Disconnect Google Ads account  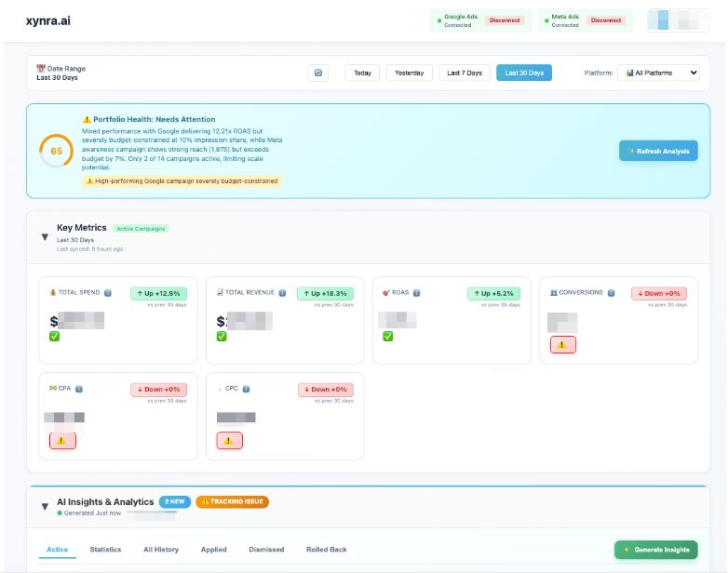point(505,20)
